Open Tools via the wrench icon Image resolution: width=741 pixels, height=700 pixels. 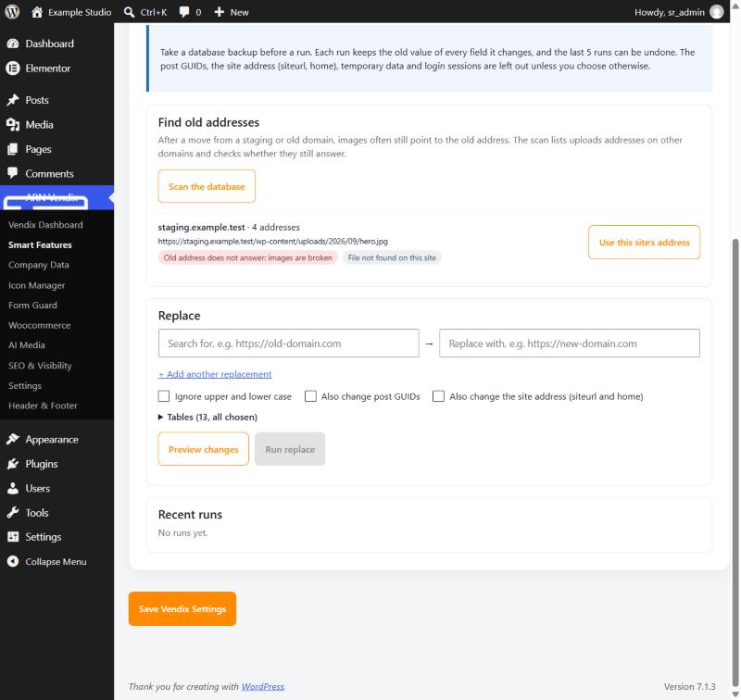[x=13, y=512]
